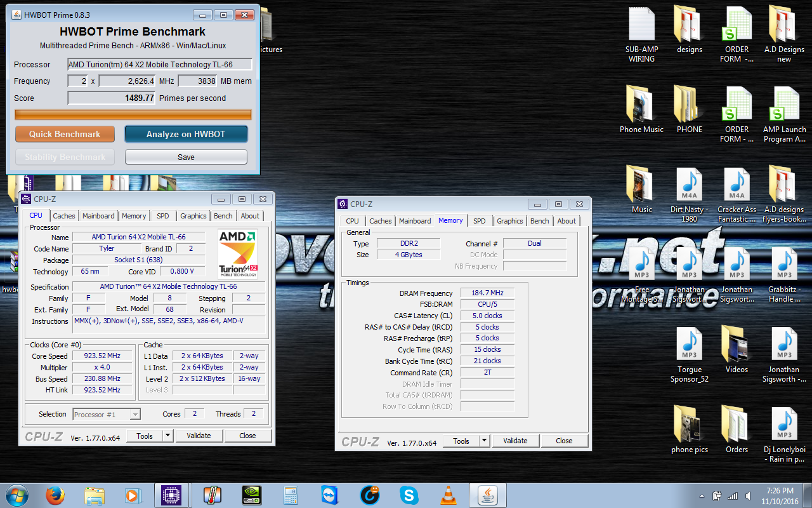Select the Java HWBOT Prime taskbar icon
Screen dimensions: 812x508
coord(487,495)
